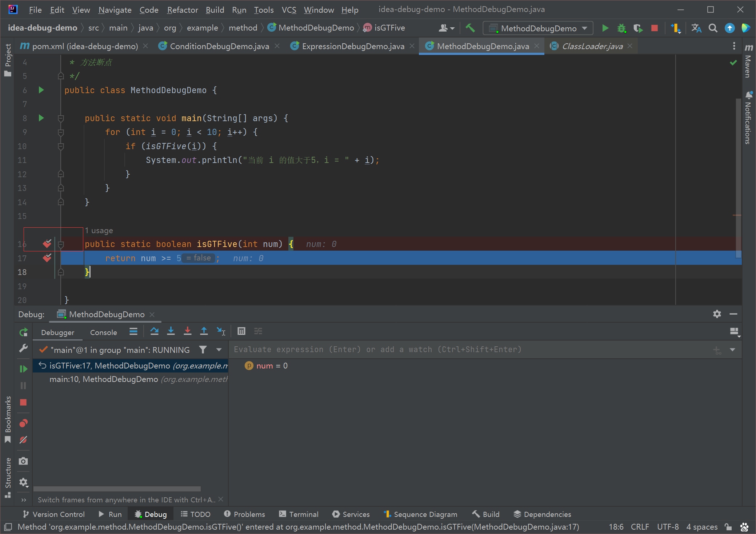Switch to the Console tab
756x534 pixels.
(103, 332)
